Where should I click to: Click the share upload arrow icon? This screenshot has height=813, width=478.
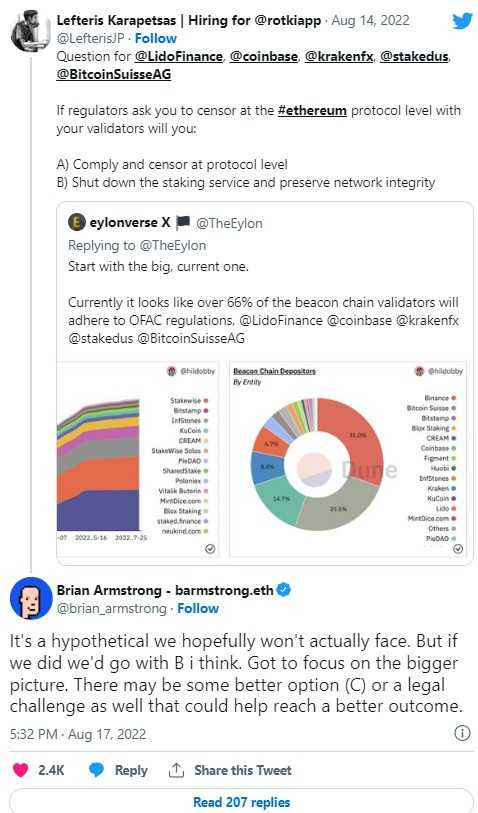176,770
